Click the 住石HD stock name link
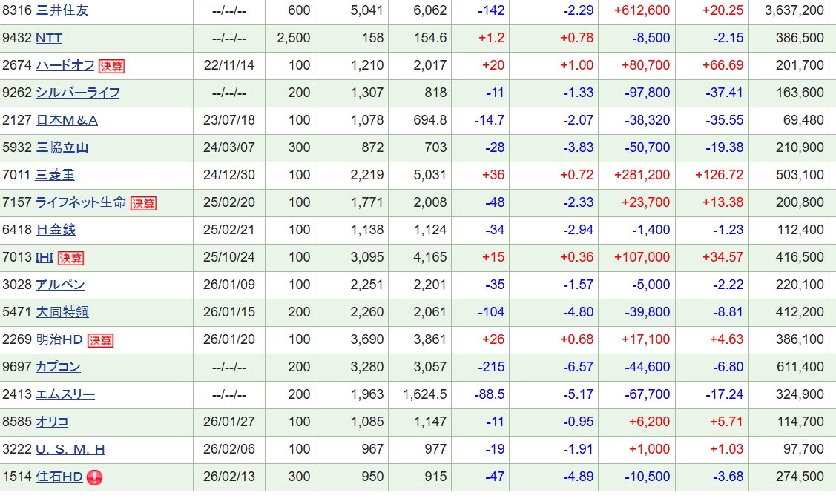 coord(59,477)
